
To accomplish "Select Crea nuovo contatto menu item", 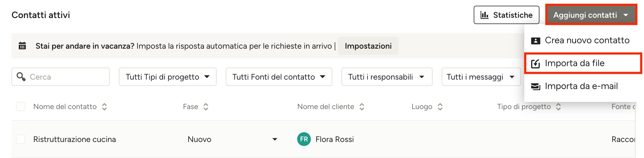I will (587, 40).
